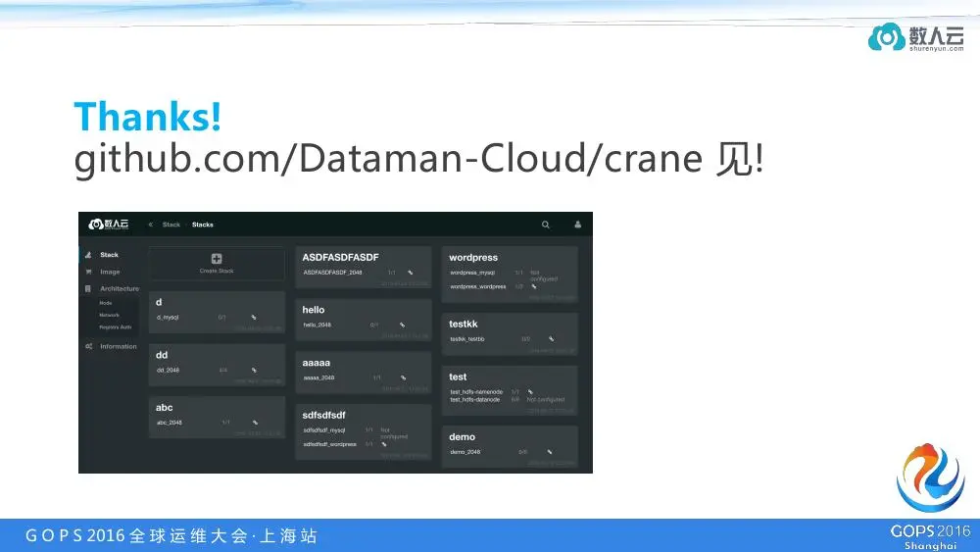The image size is (980, 552).
Task: Select the ASDFASDFASDF_2048 service name
Action: tap(332, 273)
